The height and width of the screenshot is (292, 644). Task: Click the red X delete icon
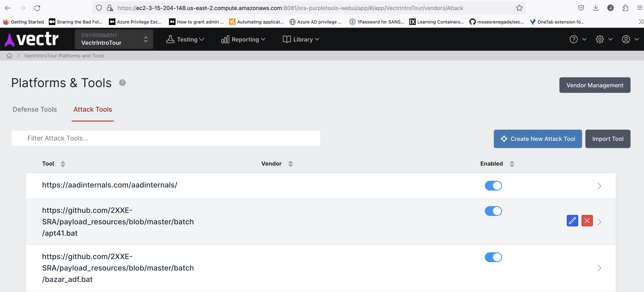tap(587, 221)
